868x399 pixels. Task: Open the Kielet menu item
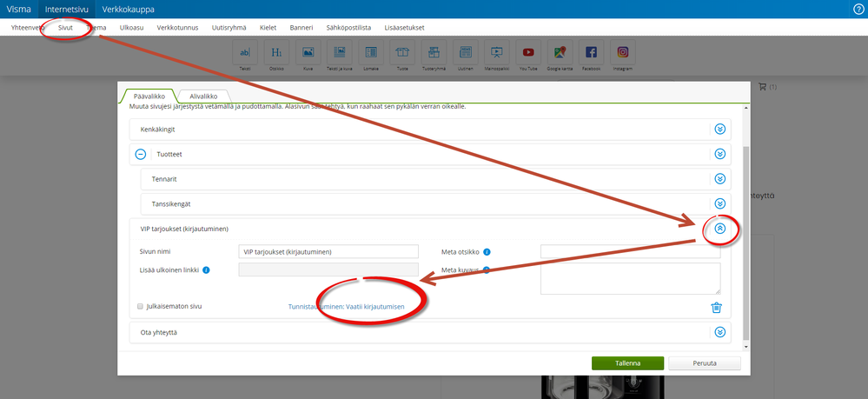point(268,27)
